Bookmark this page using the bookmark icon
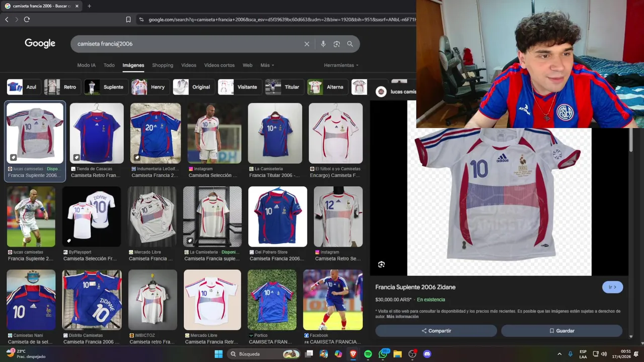This screenshot has width=644, height=362. pyautogui.click(x=128, y=19)
